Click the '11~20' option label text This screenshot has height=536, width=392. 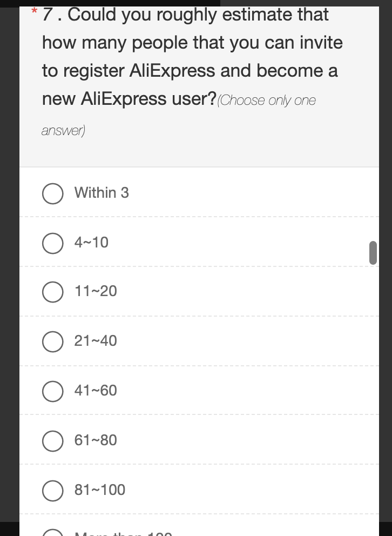[x=96, y=291]
